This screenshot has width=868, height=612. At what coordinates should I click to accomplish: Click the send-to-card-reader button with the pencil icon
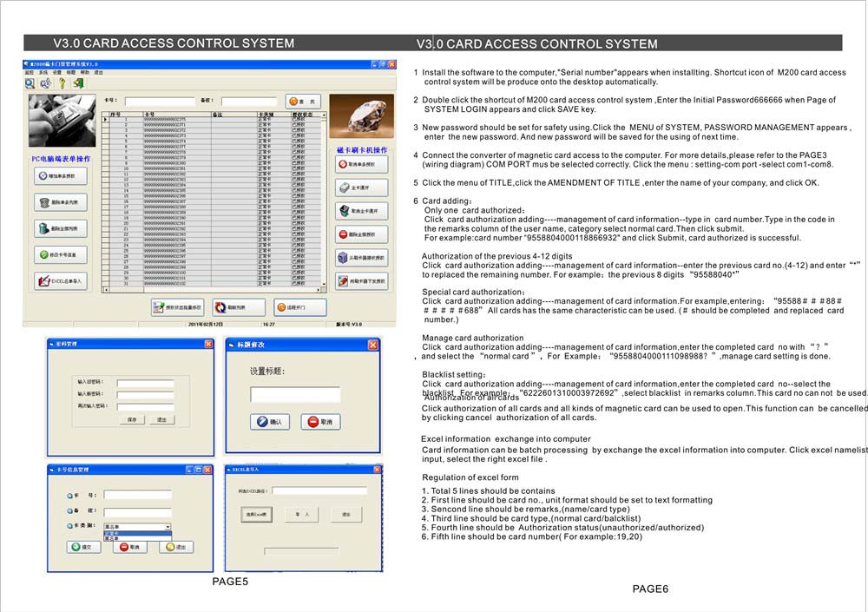point(361,280)
